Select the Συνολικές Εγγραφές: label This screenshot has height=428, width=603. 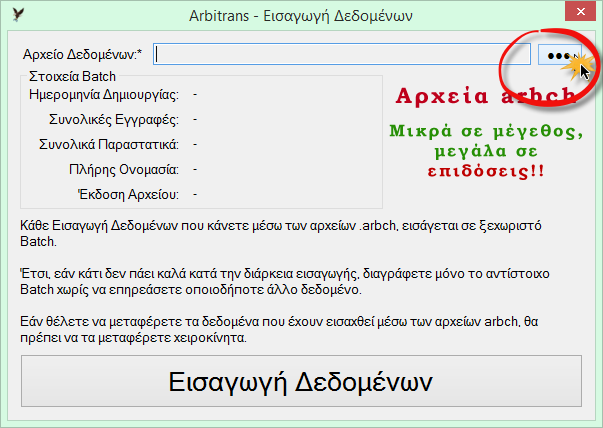(114, 120)
